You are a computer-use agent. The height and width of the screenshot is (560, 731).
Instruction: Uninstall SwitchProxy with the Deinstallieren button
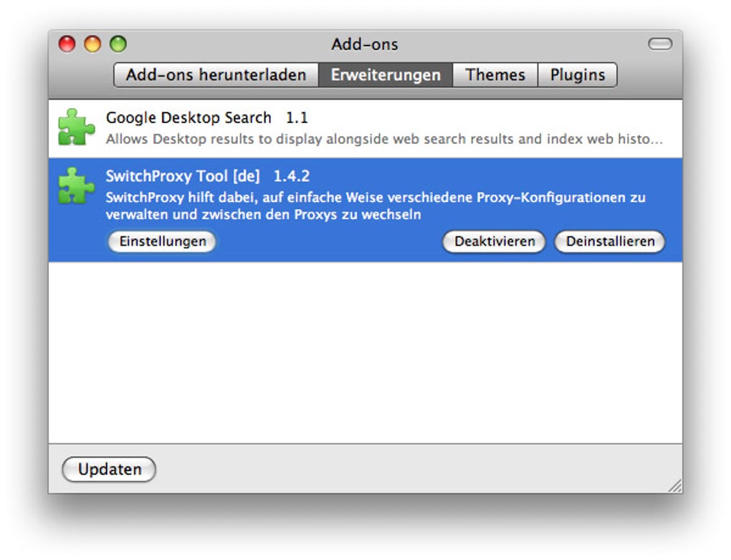click(609, 241)
